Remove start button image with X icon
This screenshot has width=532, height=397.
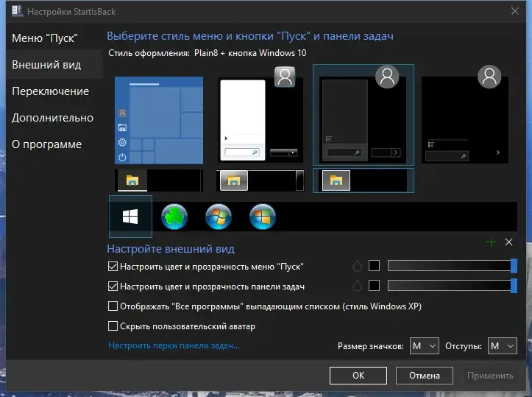point(508,242)
